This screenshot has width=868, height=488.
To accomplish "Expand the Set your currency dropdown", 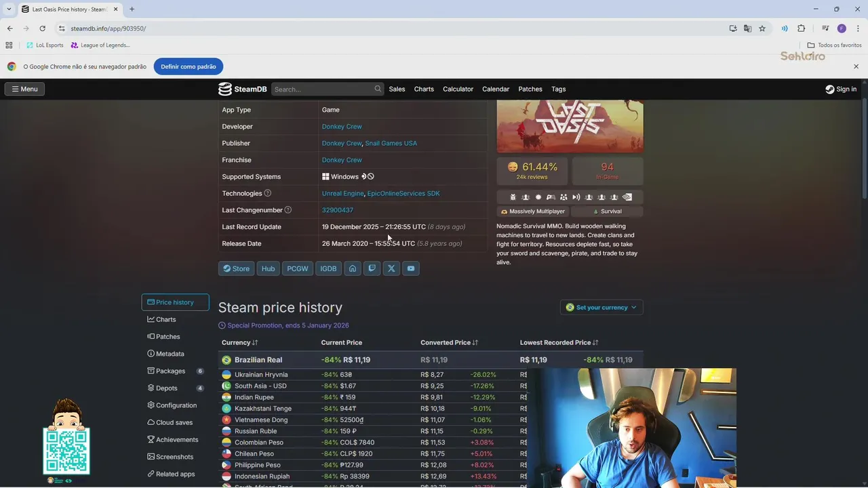I will pos(601,307).
